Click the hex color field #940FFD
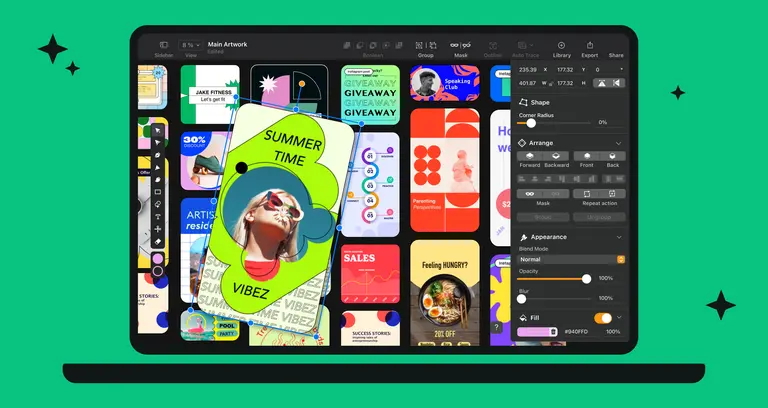The image size is (768, 408). click(576, 332)
